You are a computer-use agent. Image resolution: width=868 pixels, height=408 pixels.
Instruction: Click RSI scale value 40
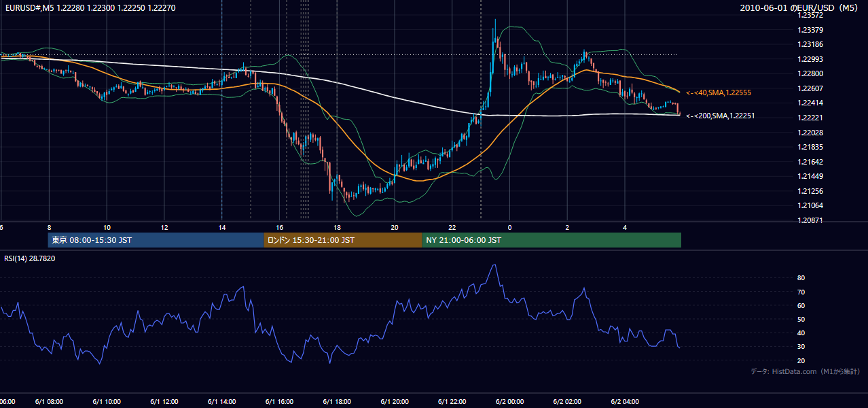801,333
